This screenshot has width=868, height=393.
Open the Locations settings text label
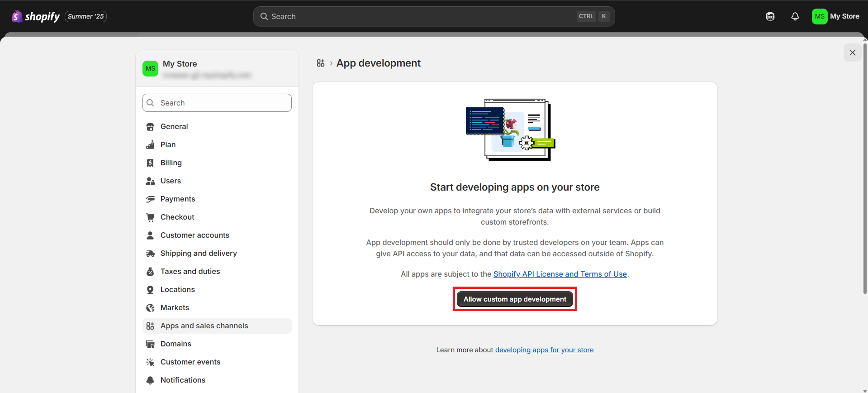[x=178, y=289]
